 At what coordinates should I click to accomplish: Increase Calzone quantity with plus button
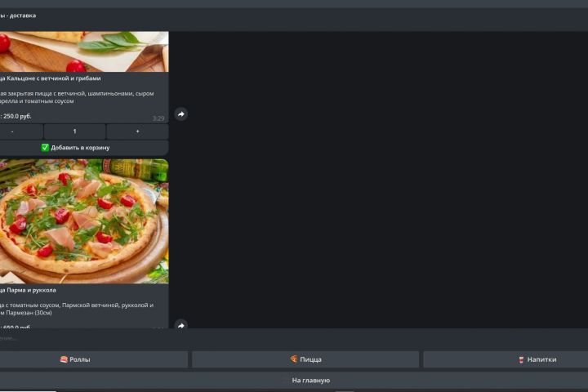[x=138, y=131]
